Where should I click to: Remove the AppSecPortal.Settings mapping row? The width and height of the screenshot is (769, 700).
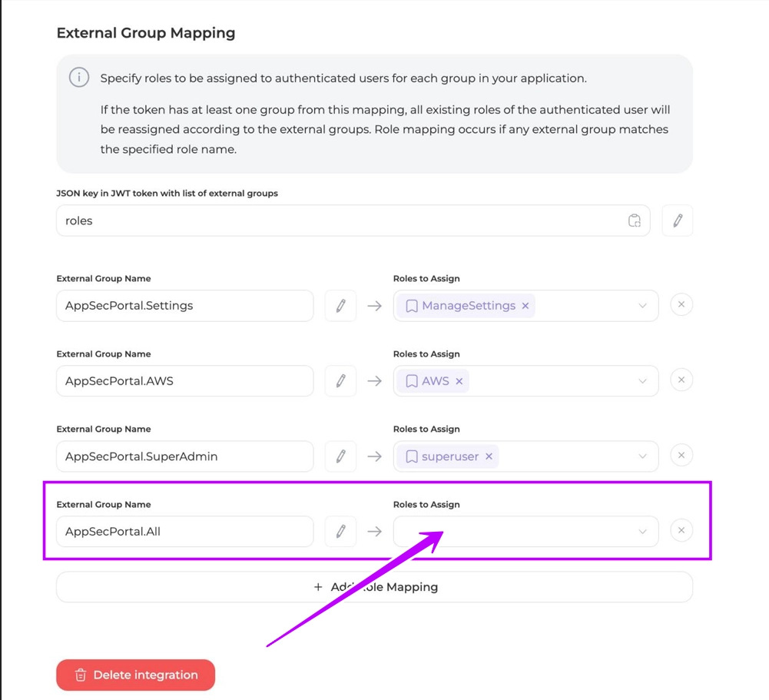click(681, 305)
